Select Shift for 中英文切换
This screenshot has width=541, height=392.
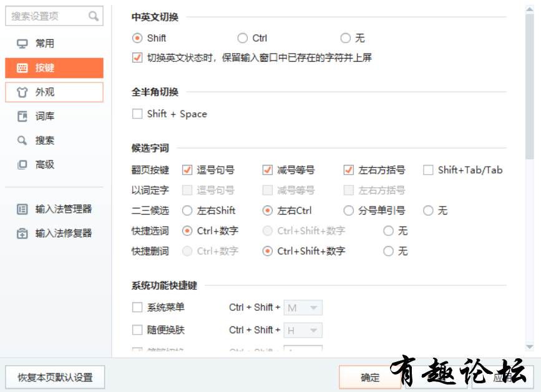tap(137, 38)
